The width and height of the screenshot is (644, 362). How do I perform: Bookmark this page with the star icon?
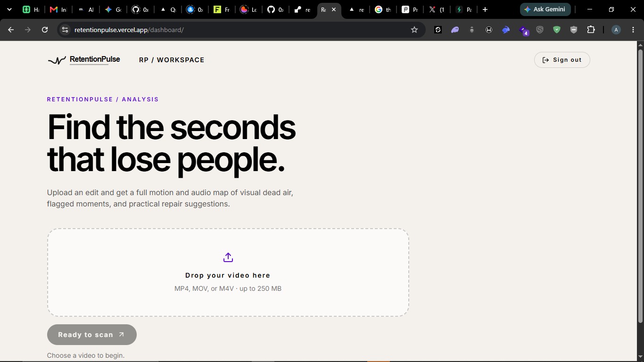(x=414, y=30)
